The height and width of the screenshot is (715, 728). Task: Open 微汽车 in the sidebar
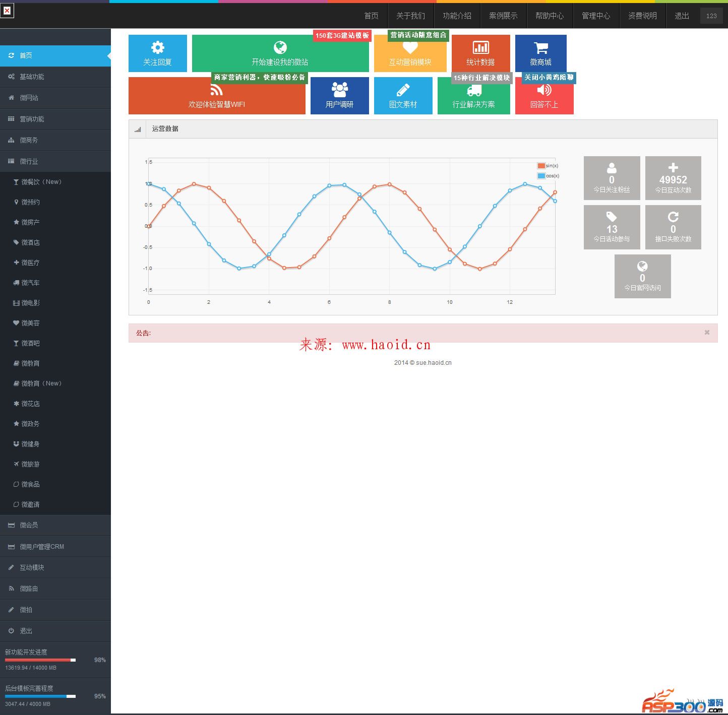[x=55, y=283]
